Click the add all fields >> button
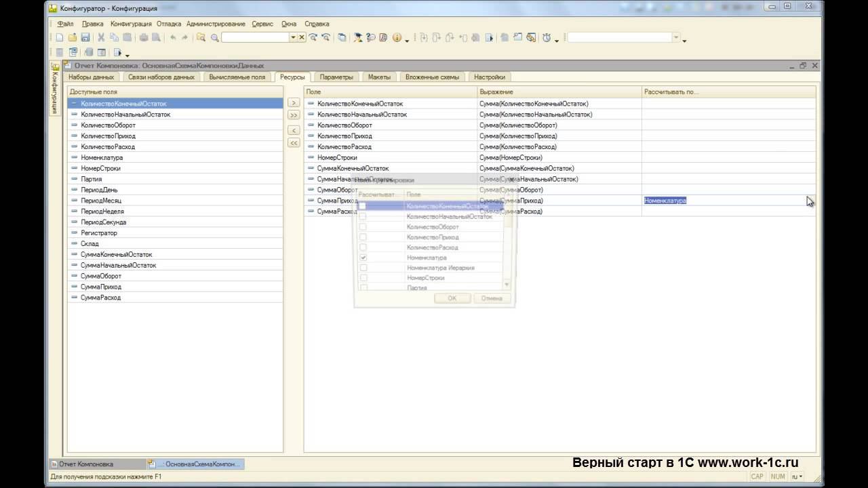 pyautogui.click(x=294, y=115)
